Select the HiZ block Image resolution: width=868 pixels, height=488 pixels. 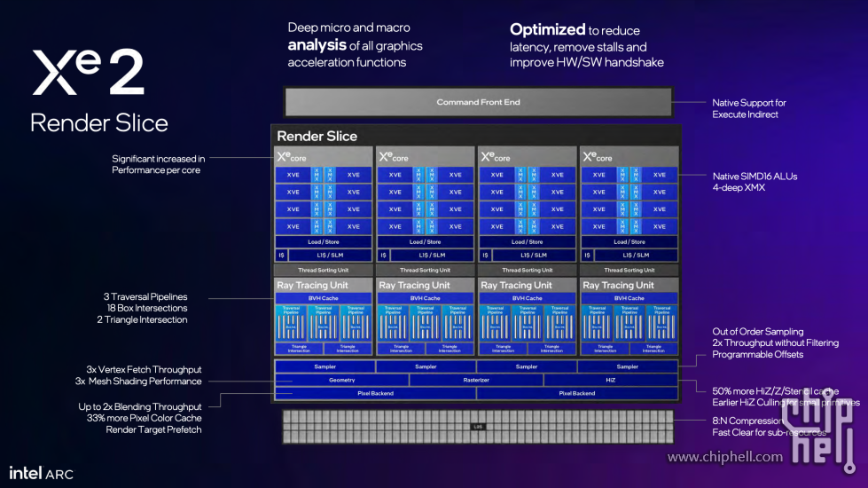pos(611,380)
